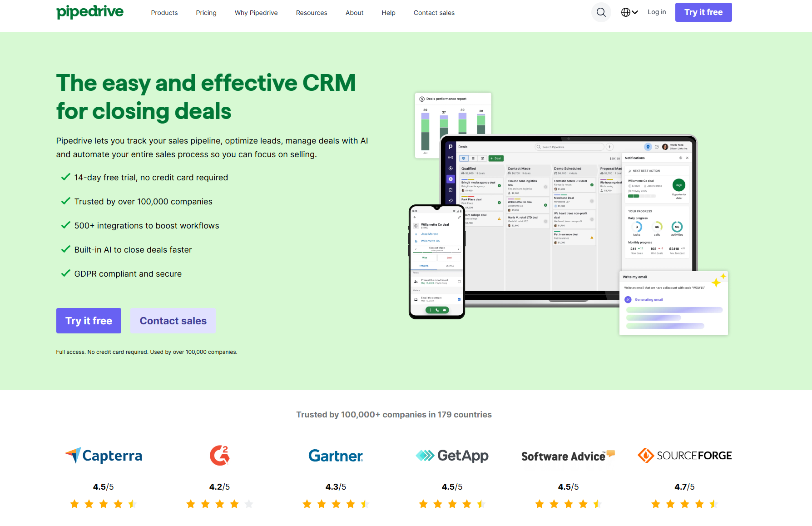Click the SourceForge logo

point(685,455)
